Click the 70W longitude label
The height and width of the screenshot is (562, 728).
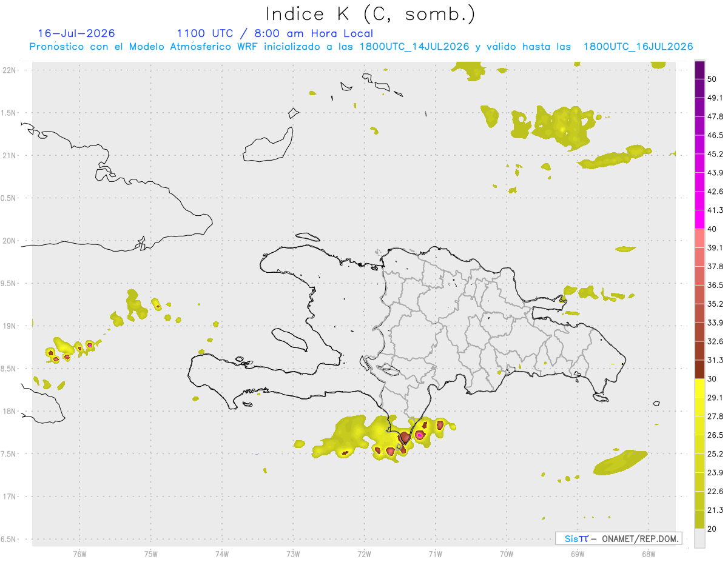click(x=506, y=554)
